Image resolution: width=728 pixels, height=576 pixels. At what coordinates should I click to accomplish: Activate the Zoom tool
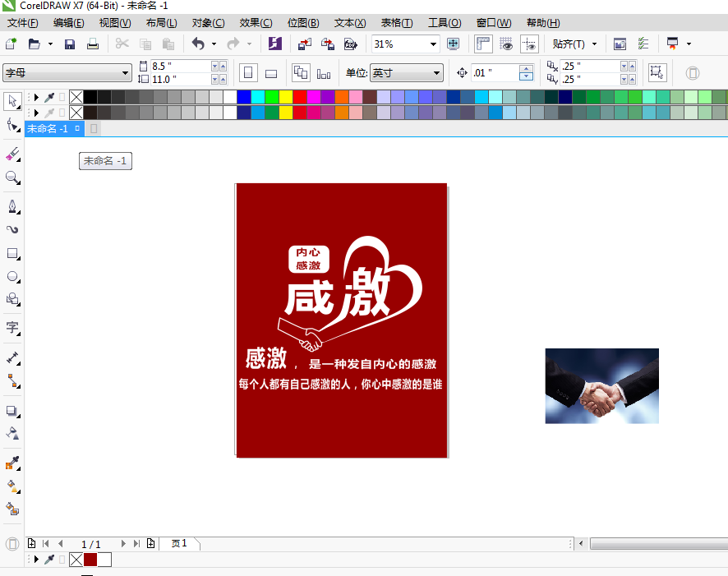[12, 177]
